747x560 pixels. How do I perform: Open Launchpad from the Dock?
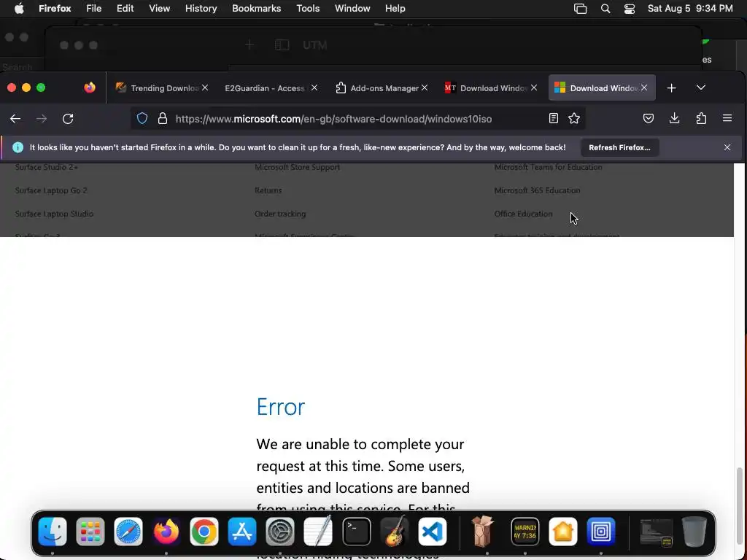click(90, 532)
